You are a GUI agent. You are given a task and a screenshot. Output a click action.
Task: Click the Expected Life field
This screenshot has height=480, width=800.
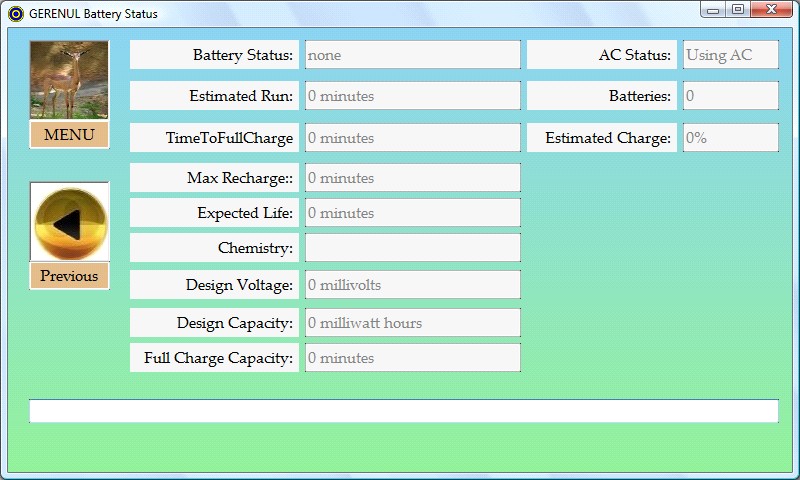[x=412, y=213]
